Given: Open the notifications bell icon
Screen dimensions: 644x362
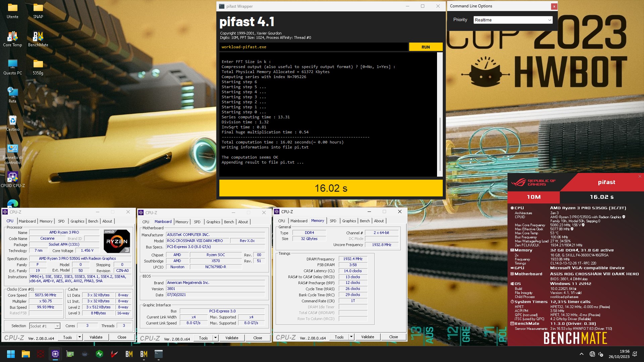Looking at the screenshot, I should point(635,354).
